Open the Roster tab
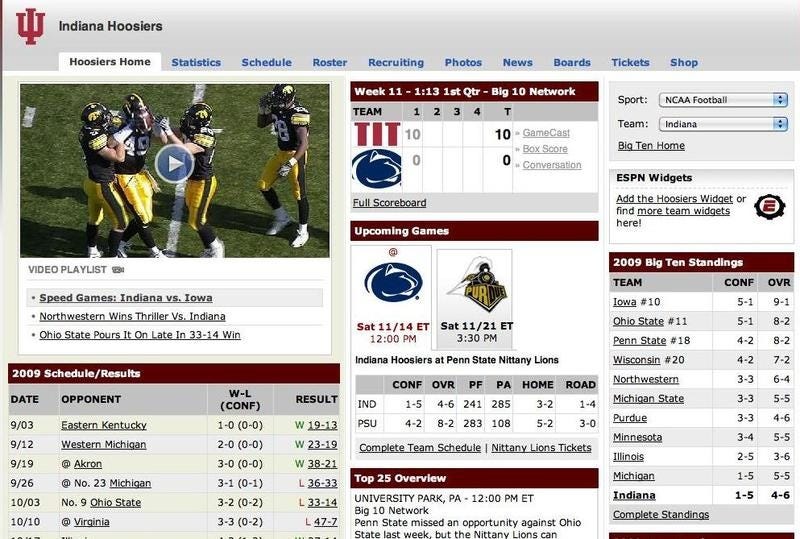This screenshot has height=539, width=800. tap(330, 62)
